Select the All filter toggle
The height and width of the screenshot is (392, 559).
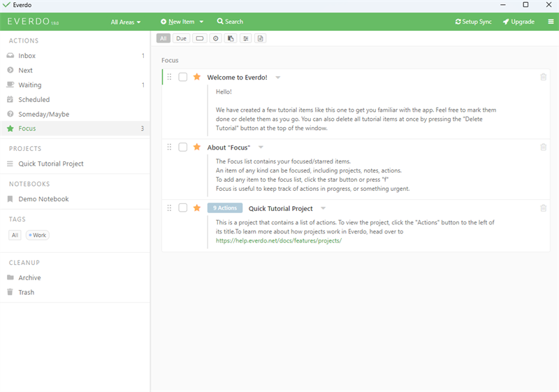click(x=164, y=38)
